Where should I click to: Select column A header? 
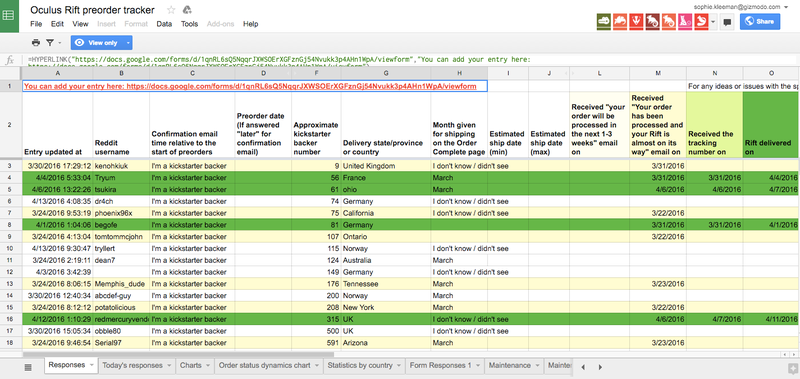(57, 73)
